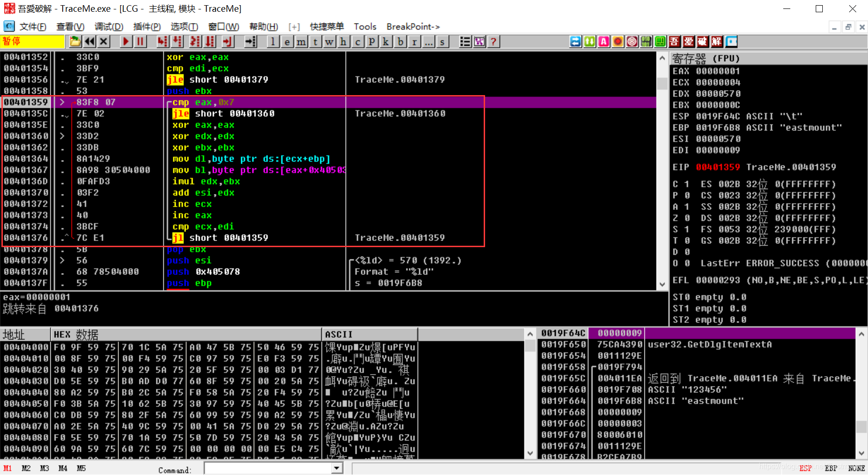
Task: Click the 吾 red plugin icon
Action: tap(674, 42)
